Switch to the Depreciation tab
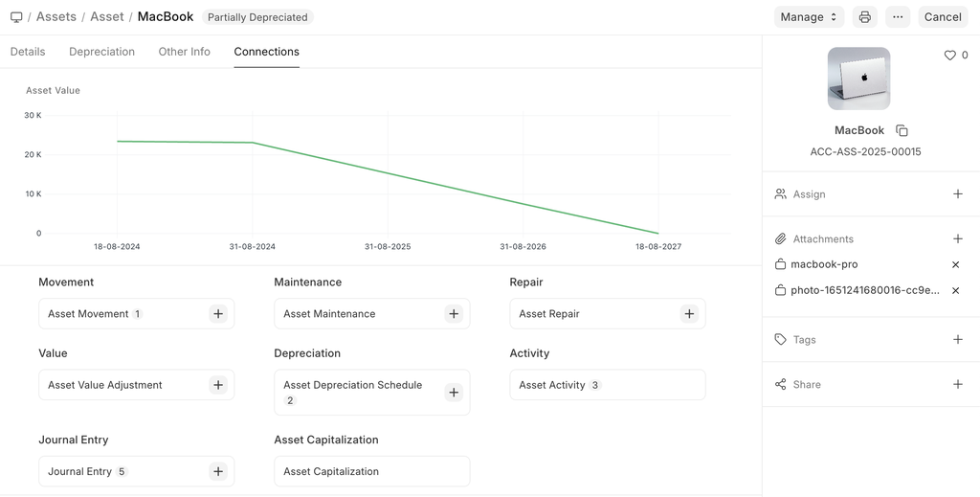 click(101, 52)
